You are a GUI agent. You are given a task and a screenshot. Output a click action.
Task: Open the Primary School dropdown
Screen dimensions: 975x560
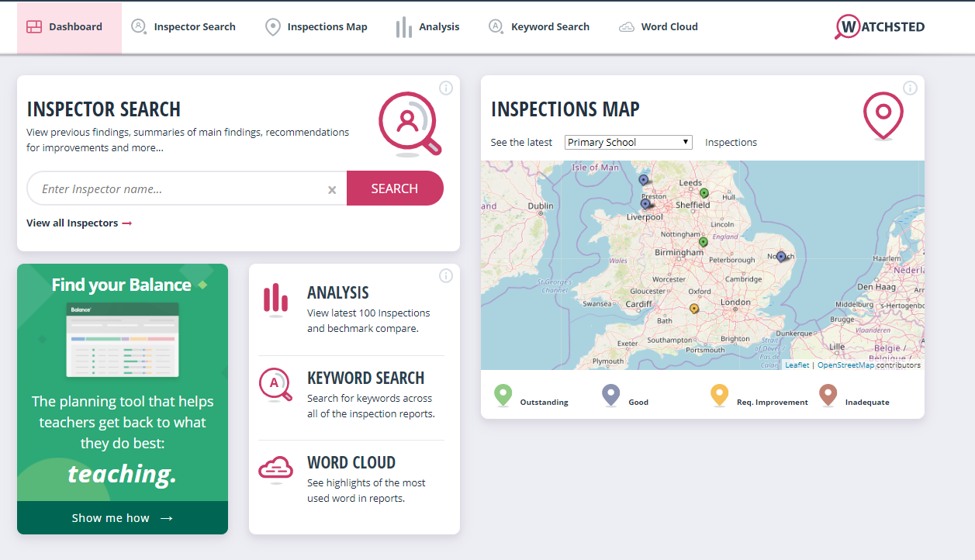(x=628, y=142)
